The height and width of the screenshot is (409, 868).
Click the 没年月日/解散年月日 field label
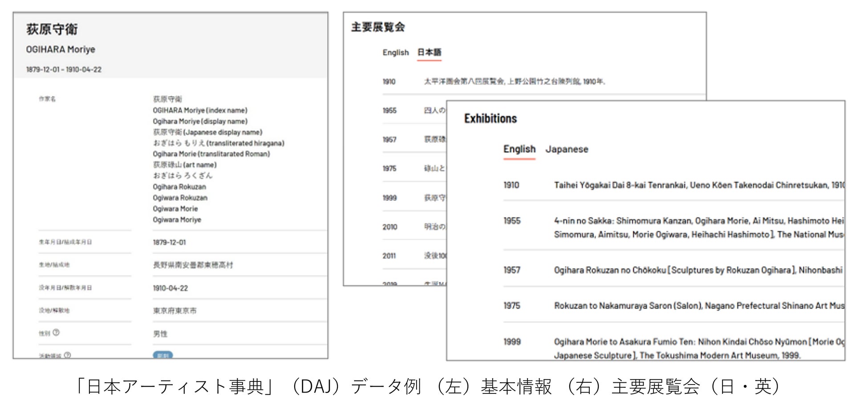tap(65, 288)
